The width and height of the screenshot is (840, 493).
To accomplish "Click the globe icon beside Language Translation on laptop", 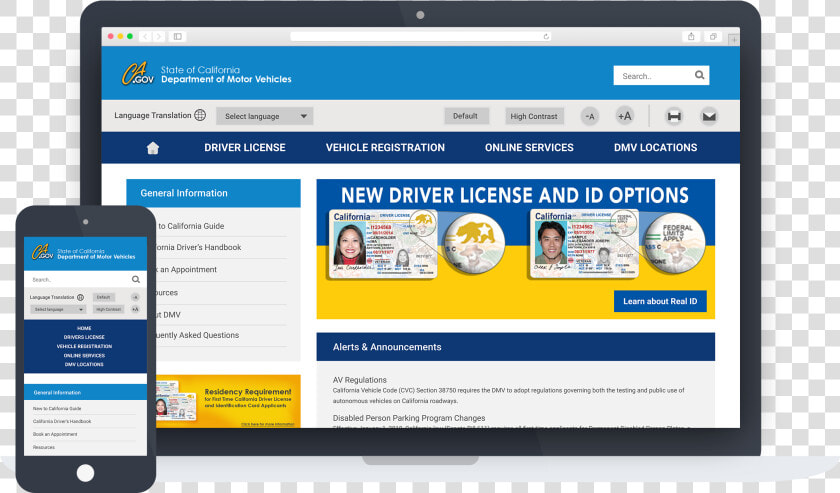I will point(200,115).
